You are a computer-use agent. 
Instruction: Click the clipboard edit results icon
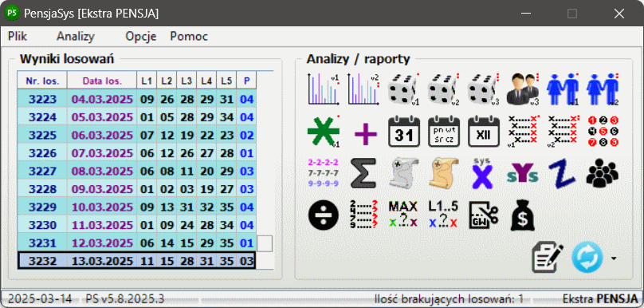click(548, 258)
